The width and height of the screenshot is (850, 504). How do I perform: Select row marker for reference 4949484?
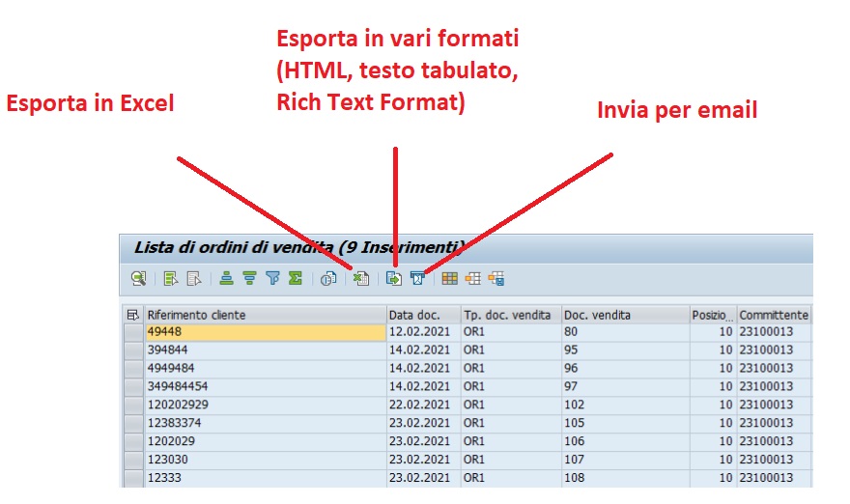(x=133, y=368)
